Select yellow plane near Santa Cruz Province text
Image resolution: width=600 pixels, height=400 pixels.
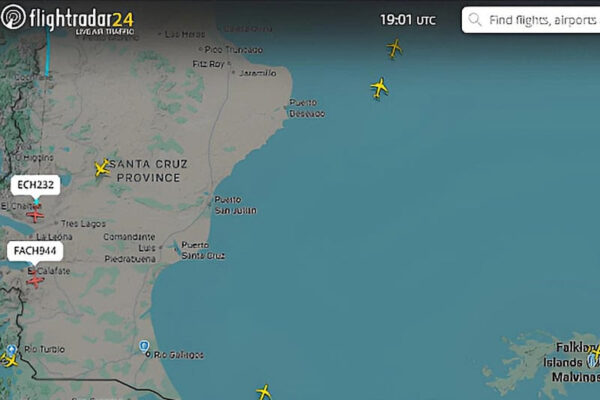pyautogui.click(x=102, y=168)
